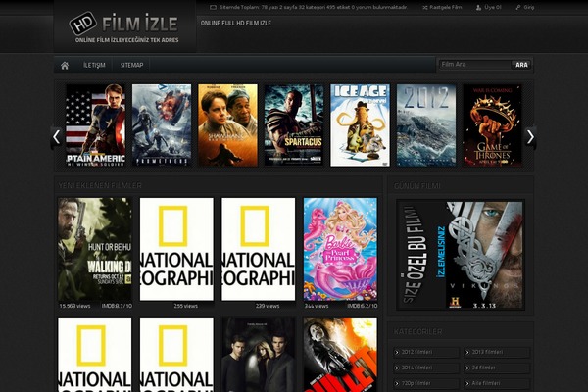Open the İLETİŞİM menu item
Screen dimensions: 588x392
94,65
